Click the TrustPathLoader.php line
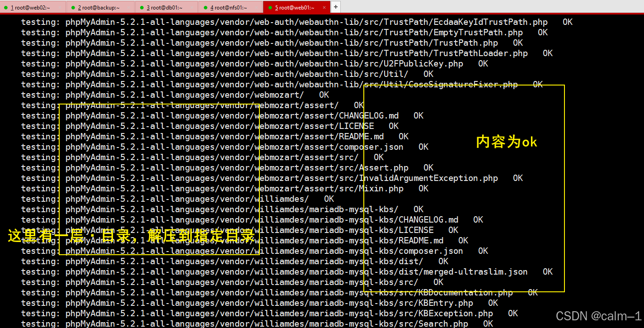The height and width of the screenshot is (328, 644). tap(287, 53)
